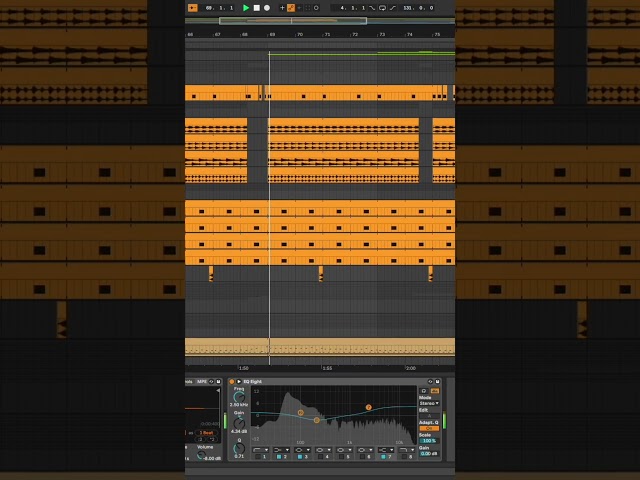Click the arrangement position field 69.1.1

tap(220, 8)
